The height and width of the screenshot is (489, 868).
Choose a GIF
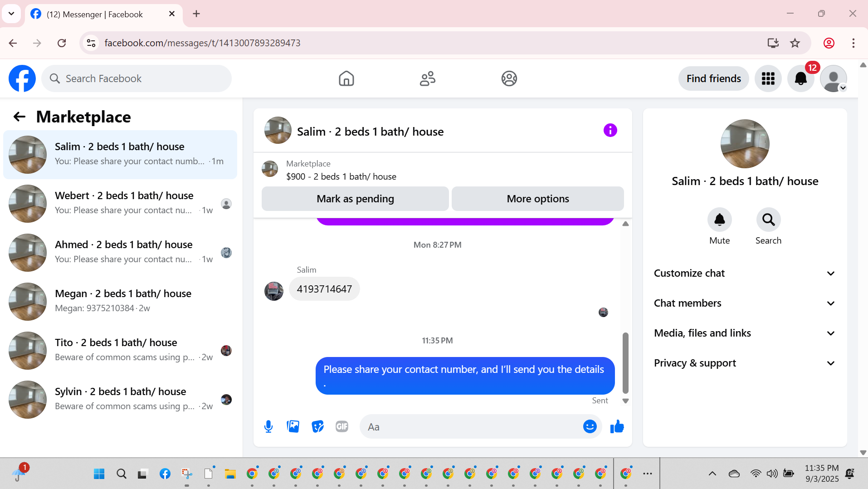[x=342, y=426]
